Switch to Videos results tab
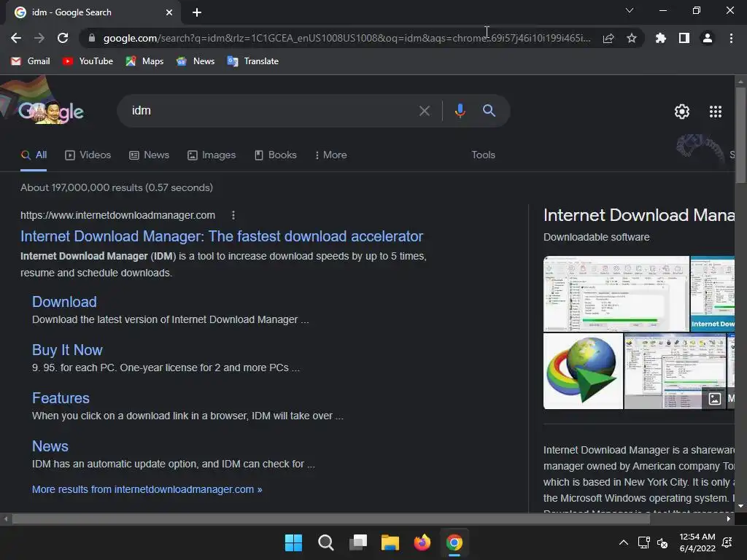This screenshot has width=747, height=560. 88,155
